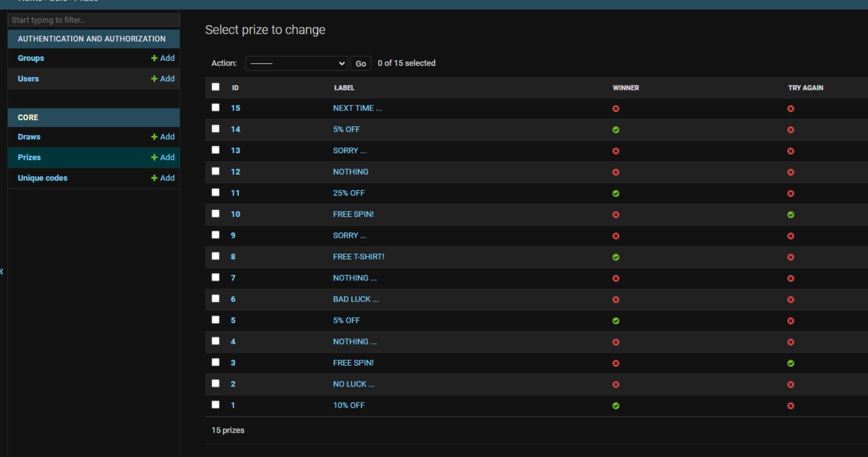
Task: Click red Winner icon for row 9
Action: click(615, 236)
